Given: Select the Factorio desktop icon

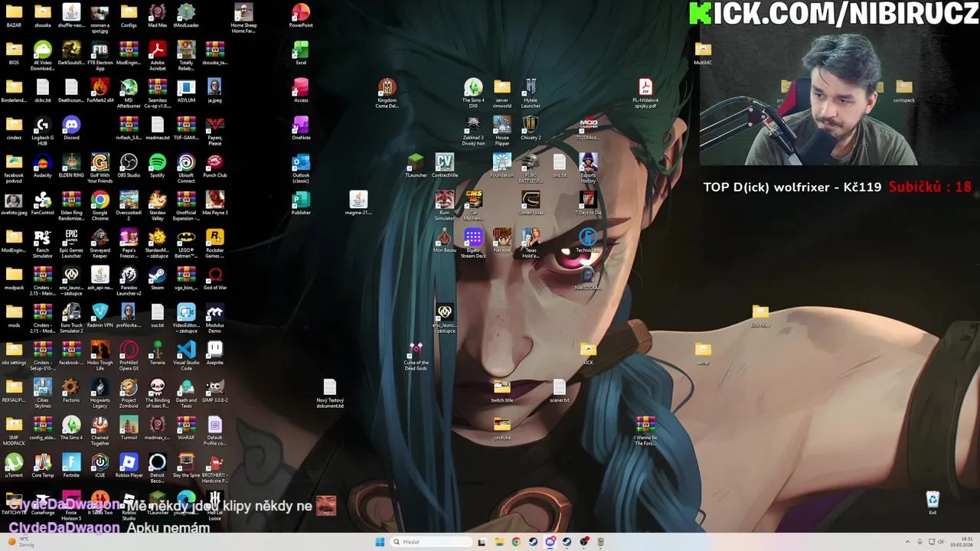Looking at the screenshot, I should click(x=71, y=390).
